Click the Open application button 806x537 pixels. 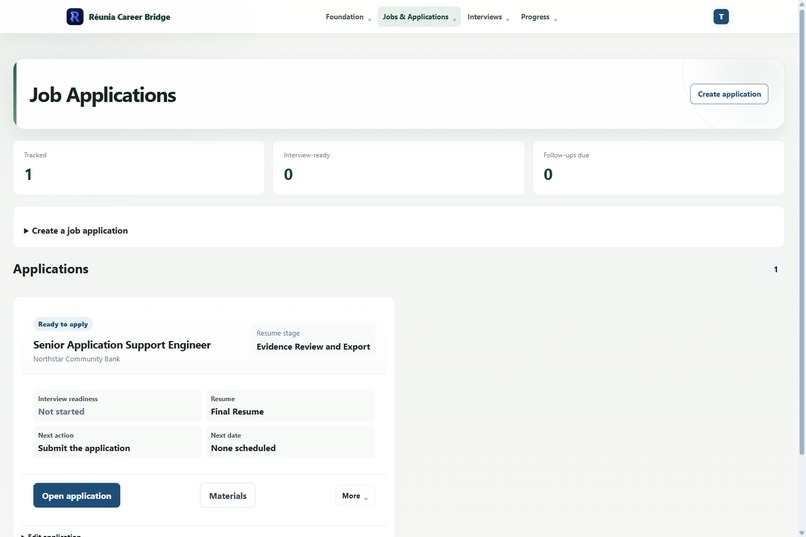77,495
